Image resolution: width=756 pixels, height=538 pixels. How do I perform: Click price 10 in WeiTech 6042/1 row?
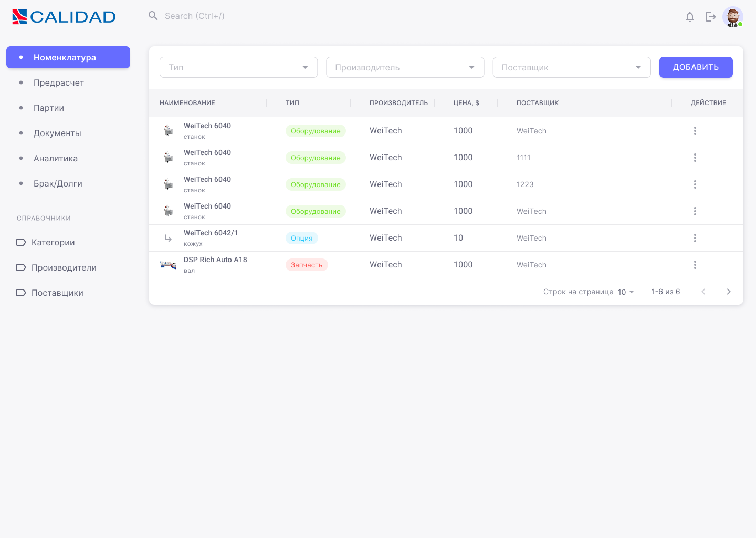coord(458,238)
